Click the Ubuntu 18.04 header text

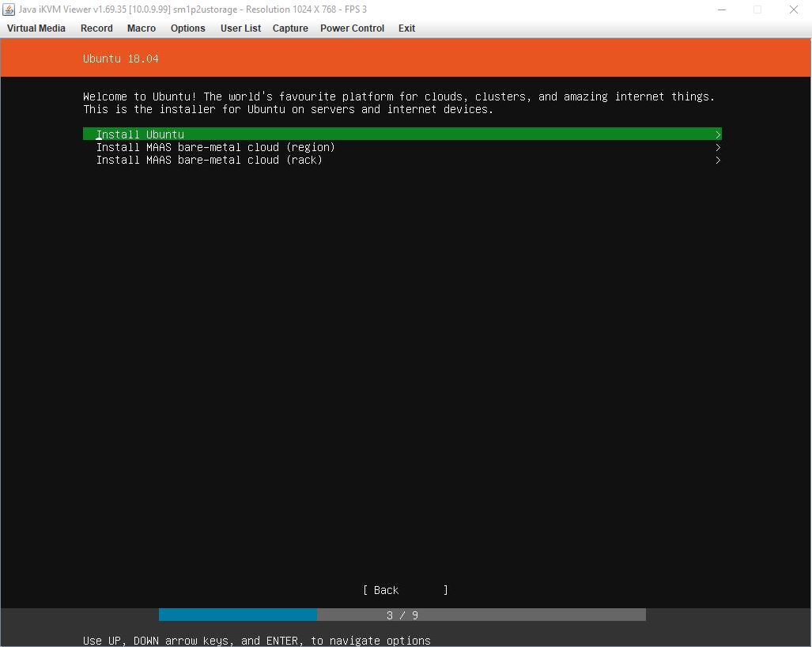click(121, 59)
